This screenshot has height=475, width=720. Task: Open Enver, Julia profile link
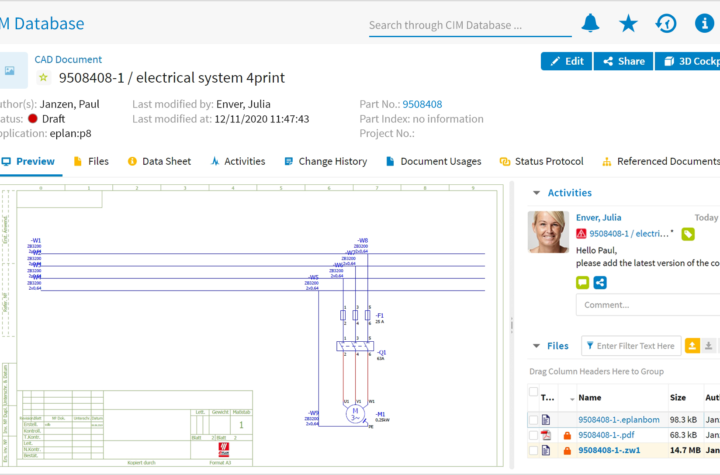click(598, 217)
